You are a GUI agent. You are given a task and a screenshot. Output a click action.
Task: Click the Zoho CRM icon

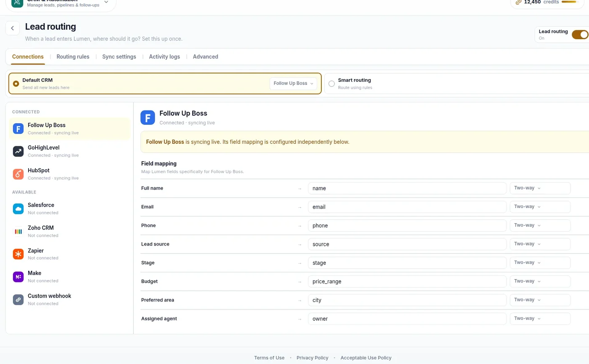point(18,232)
